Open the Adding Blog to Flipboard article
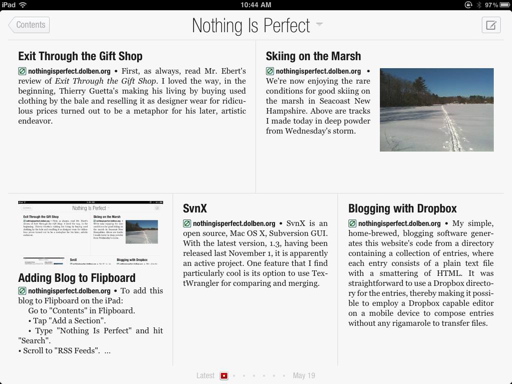This screenshot has width=512, height=384. pyautogui.click(x=77, y=278)
